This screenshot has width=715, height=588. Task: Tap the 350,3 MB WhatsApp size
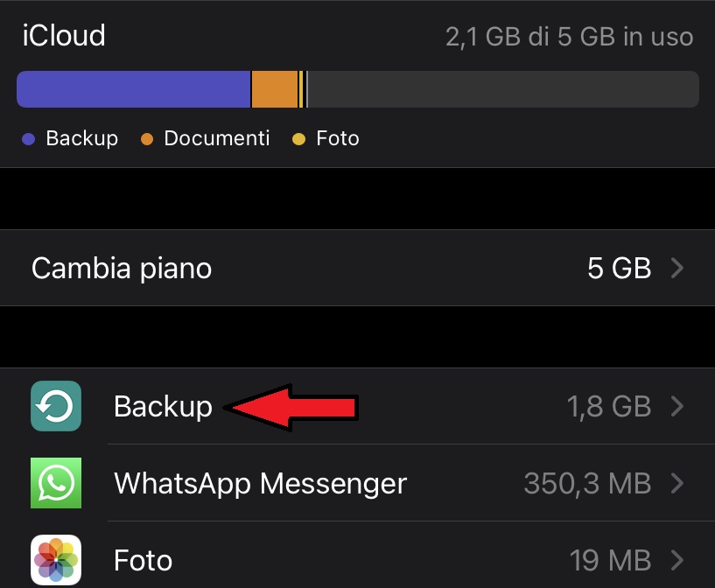[x=587, y=483]
